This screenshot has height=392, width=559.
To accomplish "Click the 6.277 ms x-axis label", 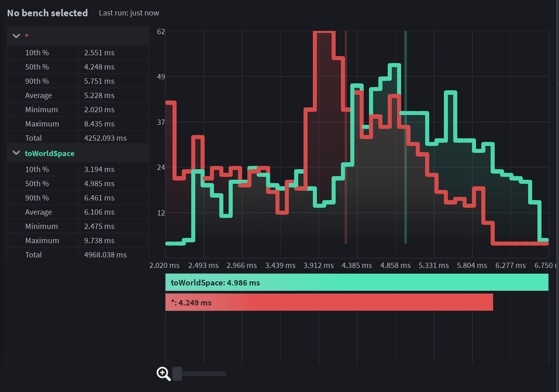I will pyautogui.click(x=511, y=266).
